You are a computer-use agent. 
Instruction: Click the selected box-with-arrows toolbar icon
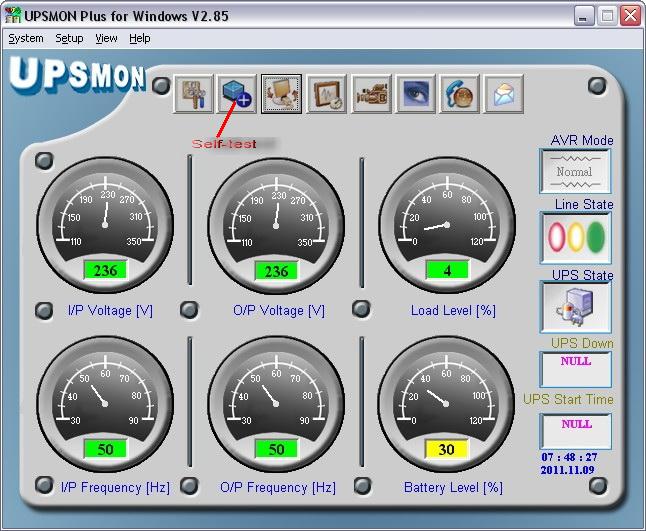pyautogui.click(x=281, y=94)
